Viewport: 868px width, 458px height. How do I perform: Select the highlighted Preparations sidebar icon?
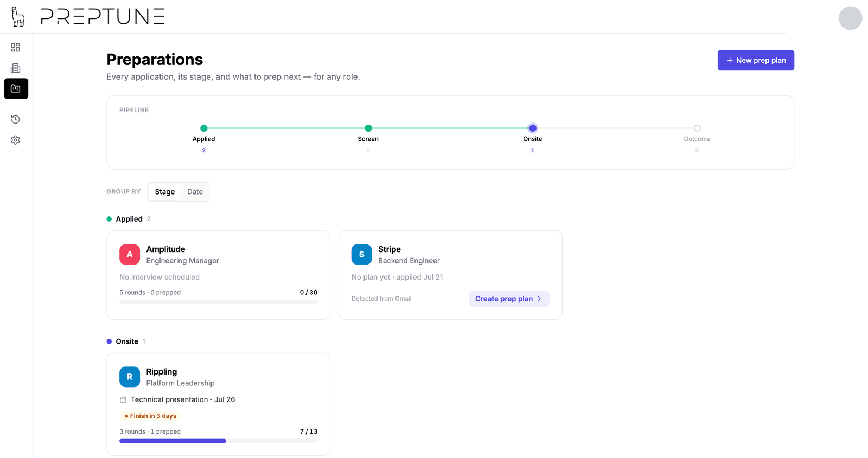click(x=16, y=89)
